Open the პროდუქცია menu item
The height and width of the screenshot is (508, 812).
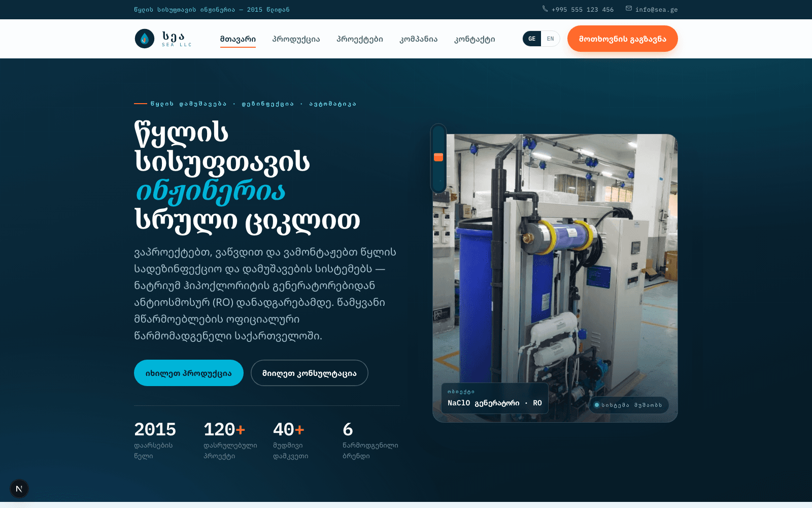(296, 39)
